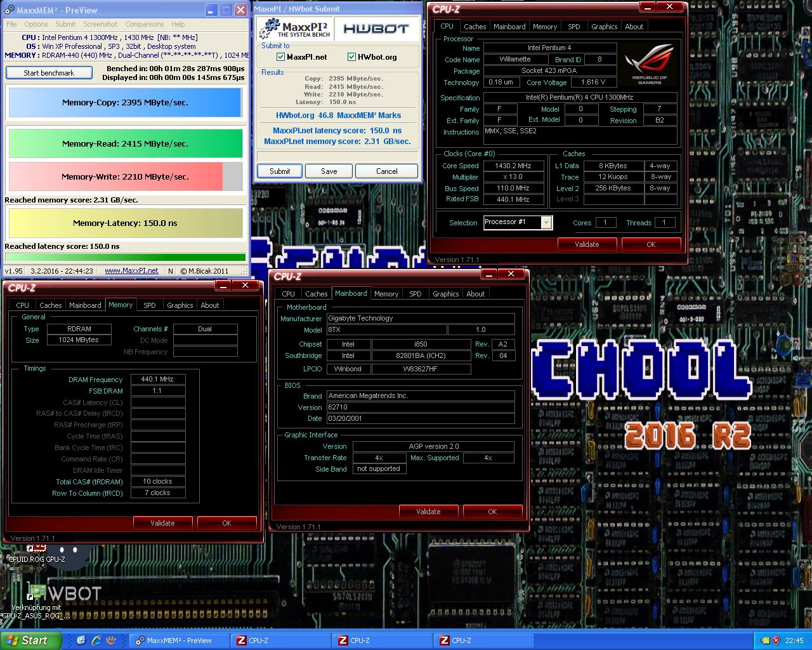The height and width of the screenshot is (650, 812).
Task: Click Save in the HWbot Submit dialog
Action: click(x=329, y=171)
